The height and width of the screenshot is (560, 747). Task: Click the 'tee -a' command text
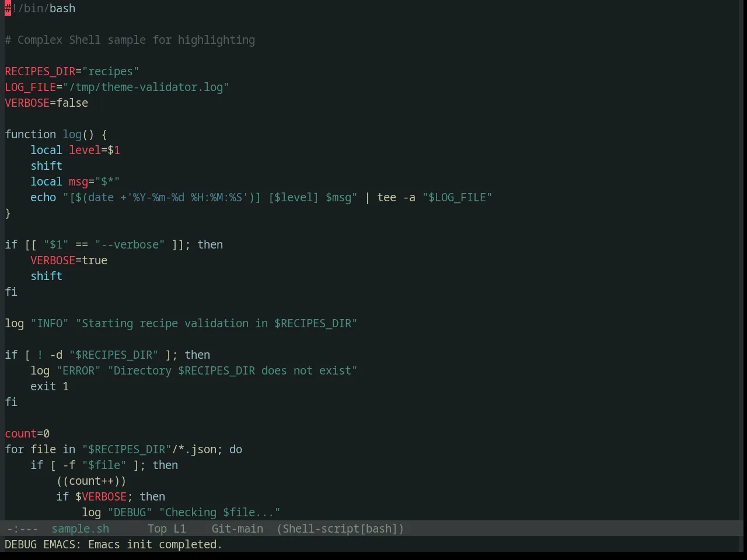[396, 197]
